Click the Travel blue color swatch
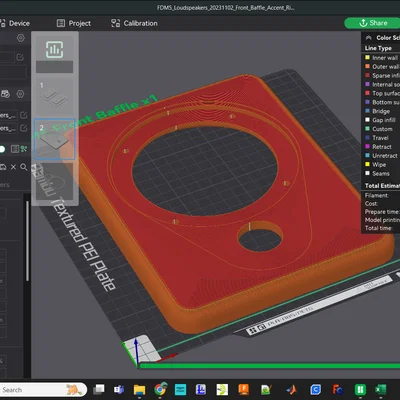Image resolution: width=400 pixels, height=400 pixels. (x=367, y=138)
